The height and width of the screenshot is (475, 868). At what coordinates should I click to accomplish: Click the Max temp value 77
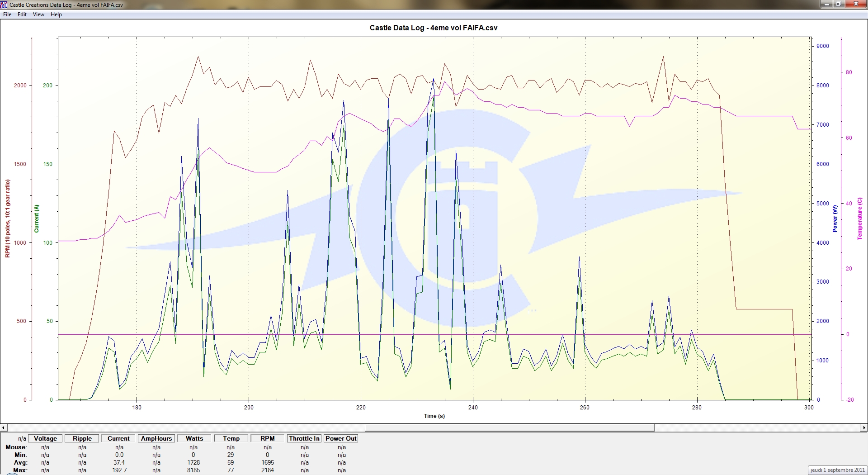(x=231, y=470)
